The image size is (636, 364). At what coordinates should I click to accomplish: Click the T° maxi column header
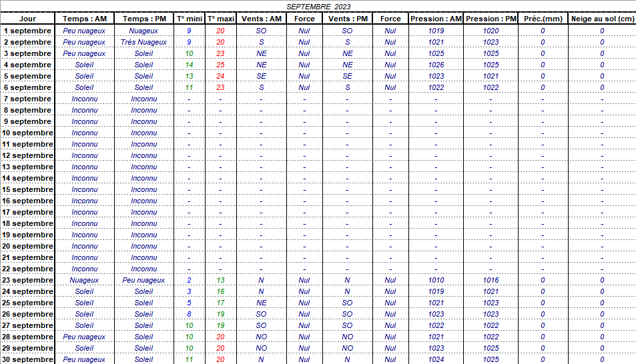(220, 19)
